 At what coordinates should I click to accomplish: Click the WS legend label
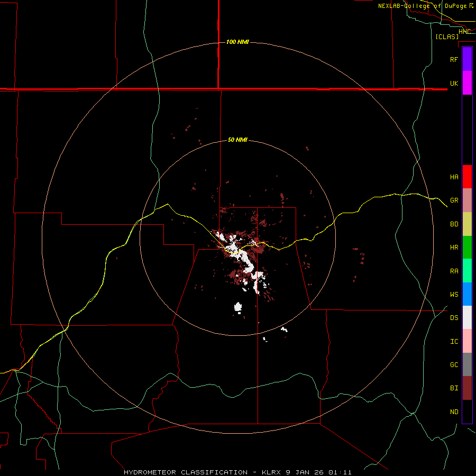[x=454, y=295]
